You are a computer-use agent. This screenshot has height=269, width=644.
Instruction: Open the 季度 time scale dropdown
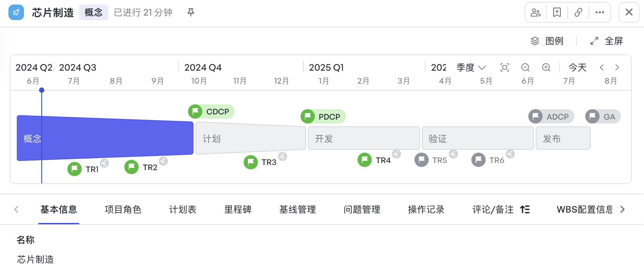point(471,67)
